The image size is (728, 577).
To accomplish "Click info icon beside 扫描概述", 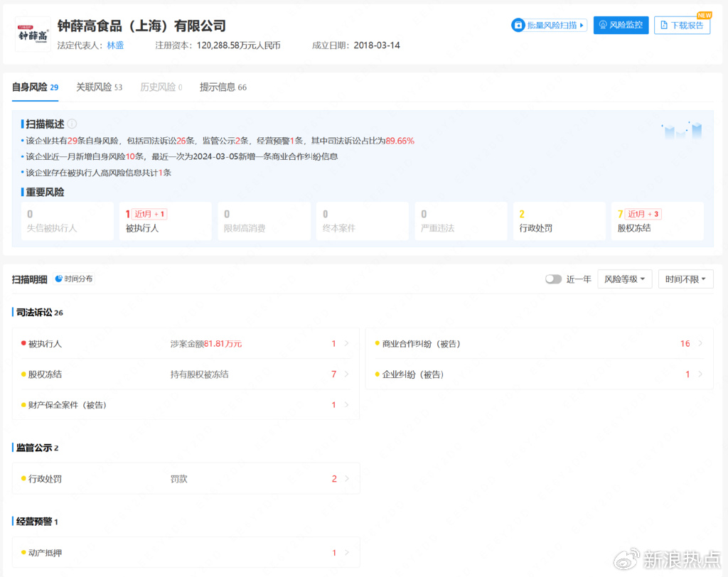I will tap(72, 124).
